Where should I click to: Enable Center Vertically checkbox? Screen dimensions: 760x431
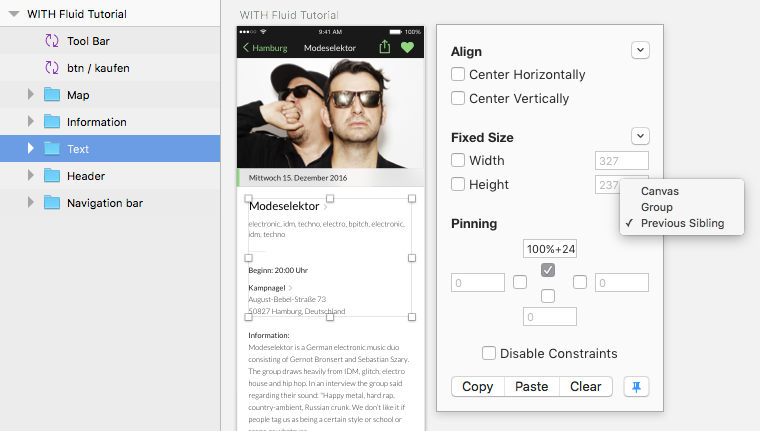(458, 98)
